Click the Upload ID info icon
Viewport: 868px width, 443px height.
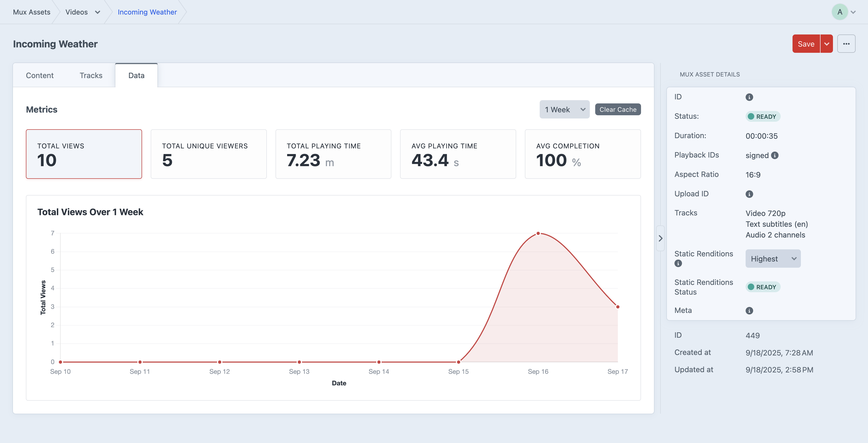pos(749,194)
